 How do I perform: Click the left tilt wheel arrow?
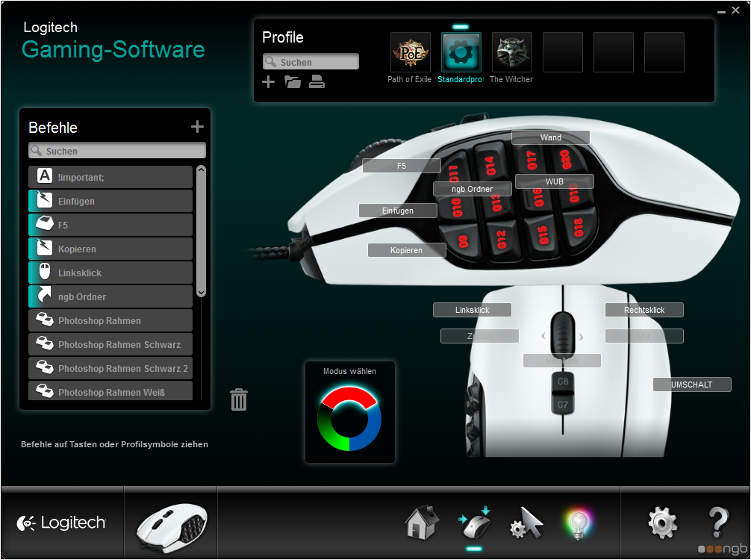543,336
